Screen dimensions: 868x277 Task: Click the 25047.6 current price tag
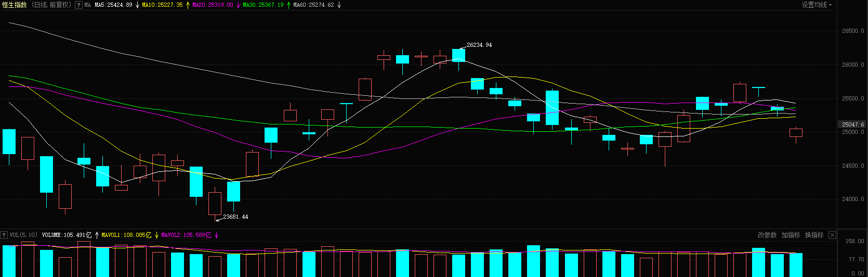pos(853,125)
